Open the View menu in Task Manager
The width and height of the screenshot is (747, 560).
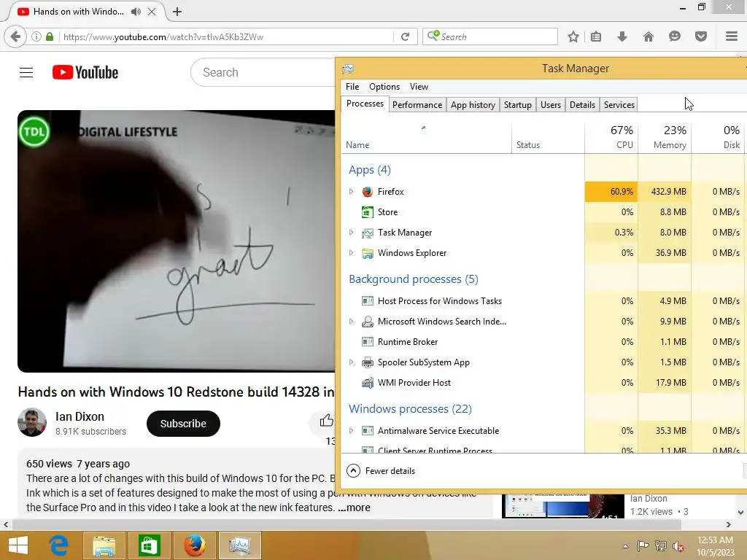419,87
